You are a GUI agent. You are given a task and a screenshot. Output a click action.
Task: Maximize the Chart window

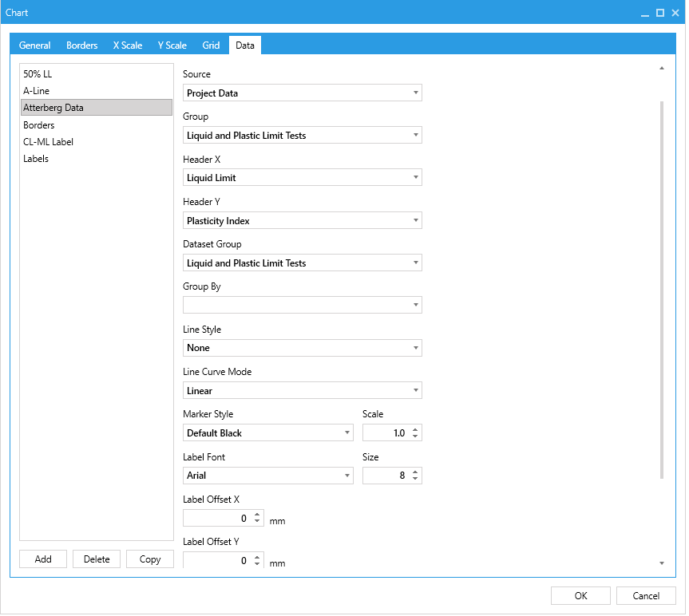coord(660,13)
